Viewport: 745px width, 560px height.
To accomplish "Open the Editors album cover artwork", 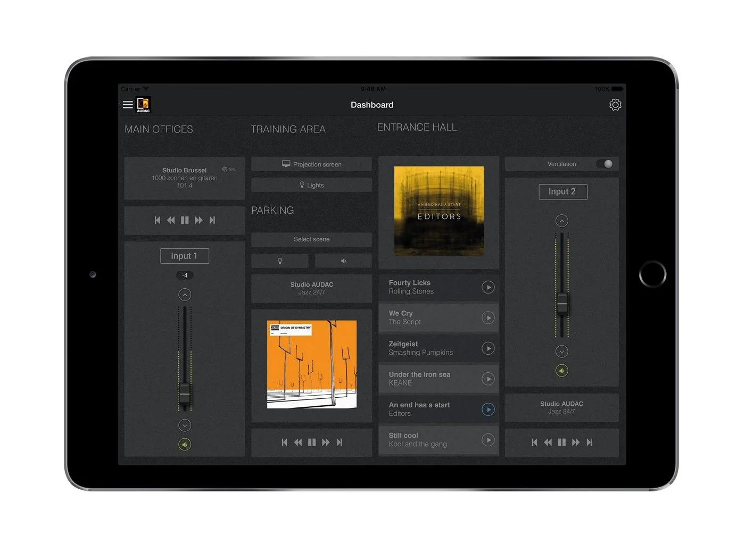I will (x=439, y=211).
